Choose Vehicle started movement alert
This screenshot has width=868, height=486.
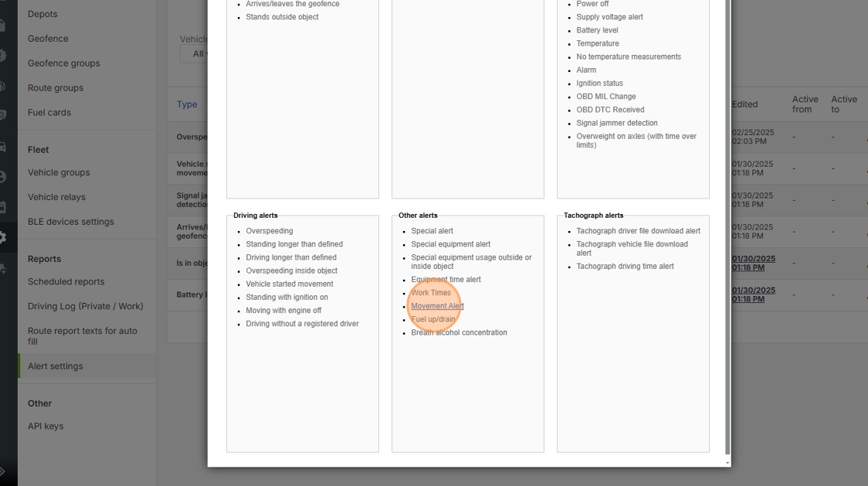[x=290, y=284]
